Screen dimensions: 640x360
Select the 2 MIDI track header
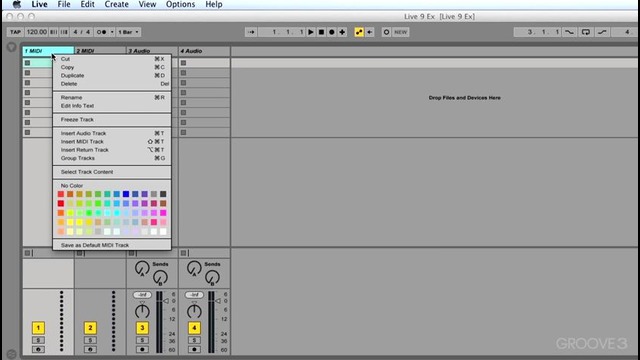coord(100,51)
